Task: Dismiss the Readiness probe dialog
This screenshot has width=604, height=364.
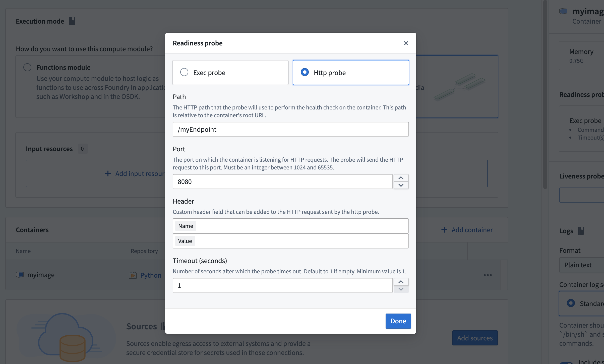Action: [x=406, y=43]
